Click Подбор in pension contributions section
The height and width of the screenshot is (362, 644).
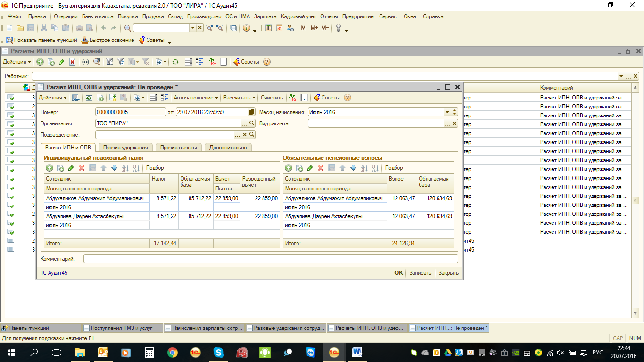point(394,168)
